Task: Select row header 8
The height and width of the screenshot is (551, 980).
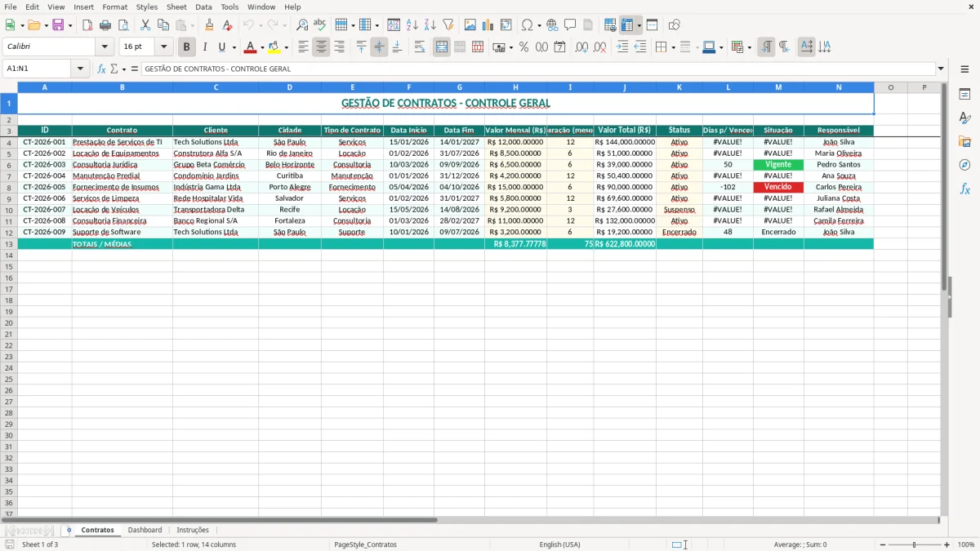Action: point(9,187)
